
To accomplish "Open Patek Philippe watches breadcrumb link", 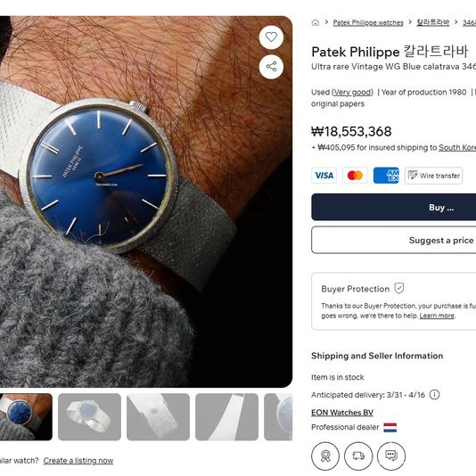I will (x=368, y=23).
